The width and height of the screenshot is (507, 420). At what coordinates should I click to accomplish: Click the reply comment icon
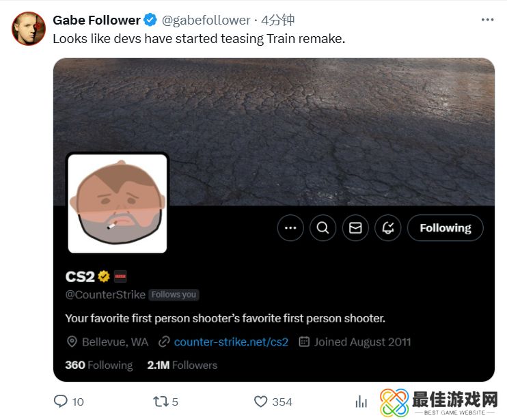(61, 402)
